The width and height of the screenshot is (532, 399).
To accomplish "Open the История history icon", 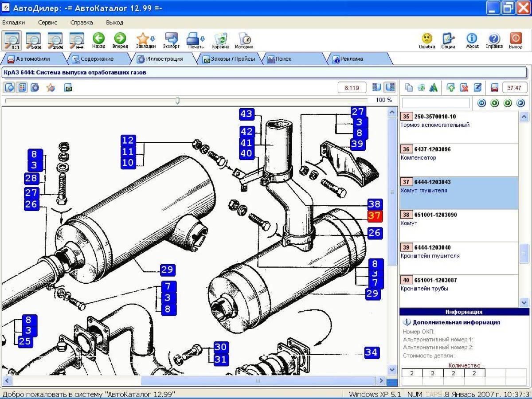I will 244,40.
